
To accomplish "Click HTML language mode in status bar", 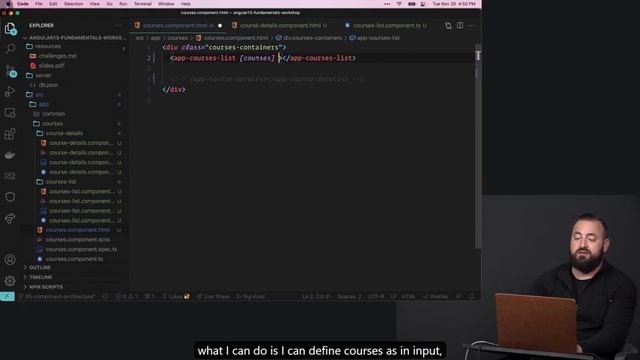I will click(x=408, y=296).
